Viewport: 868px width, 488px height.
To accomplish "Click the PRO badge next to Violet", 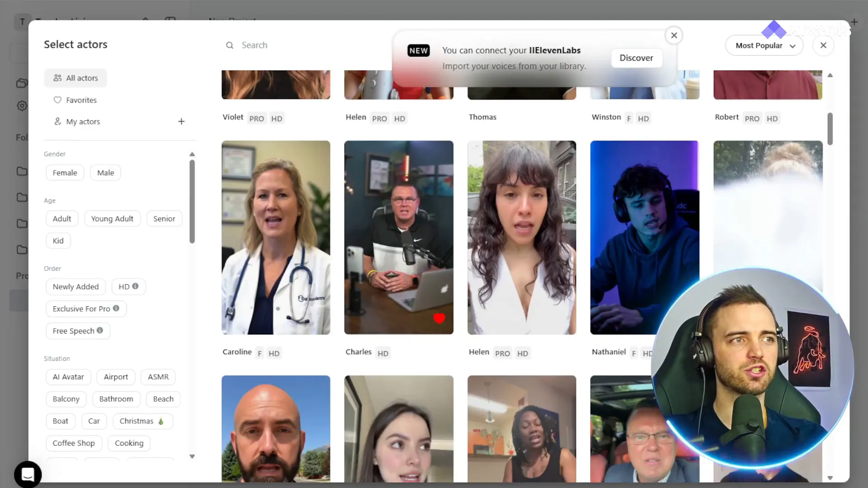I will point(257,118).
